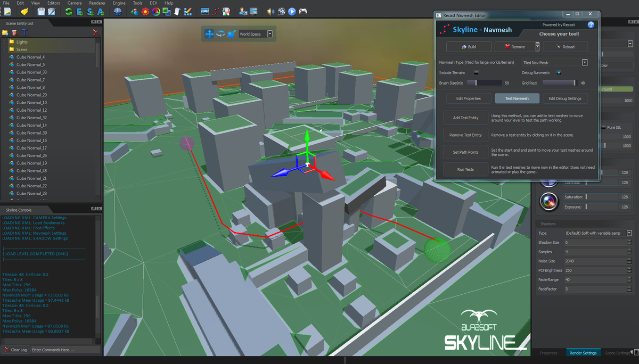Click the Set Path Points button
Viewport: 639px width, 364px height.
point(465,152)
